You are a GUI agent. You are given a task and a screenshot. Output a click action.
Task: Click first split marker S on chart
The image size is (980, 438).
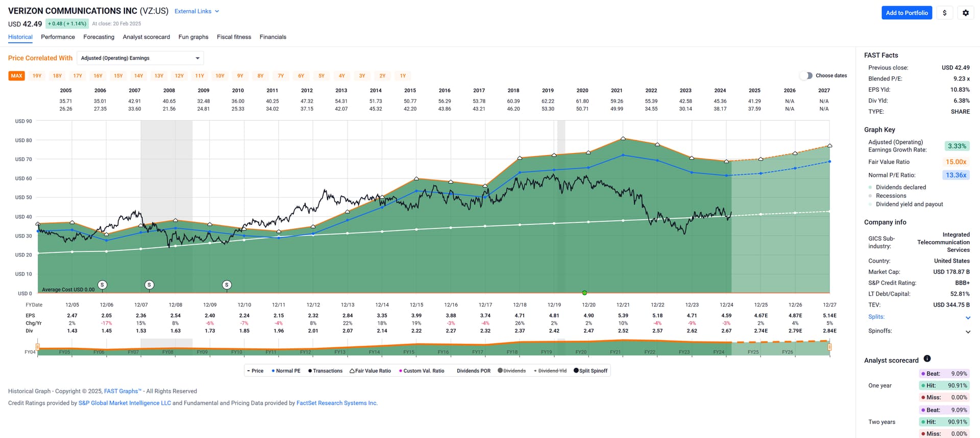(102, 285)
